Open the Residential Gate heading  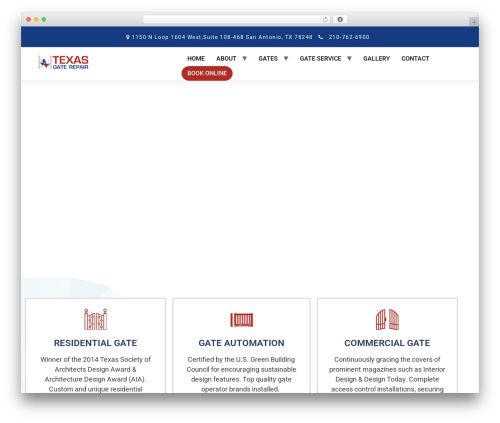tap(96, 343)
